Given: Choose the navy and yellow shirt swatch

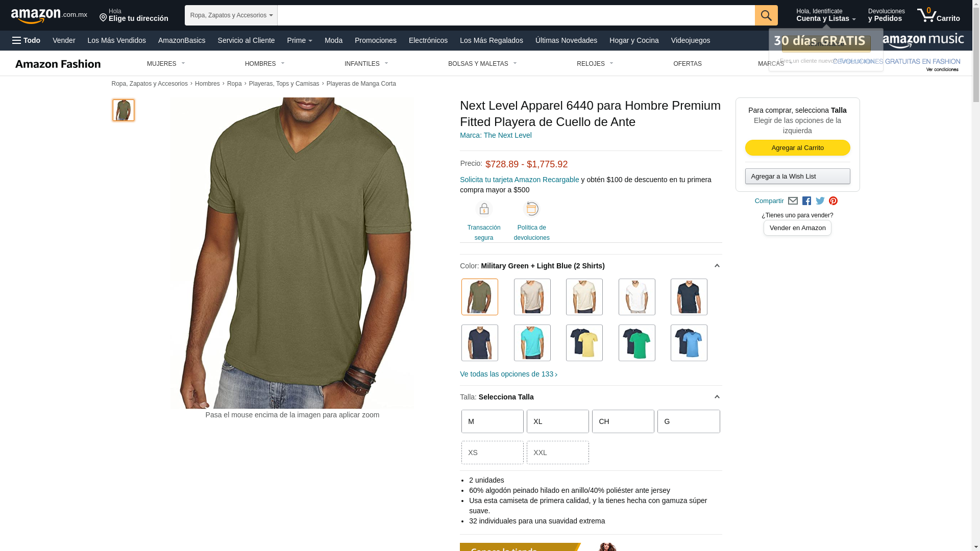Looking at the screenshot, I should (x=584, y=343).
